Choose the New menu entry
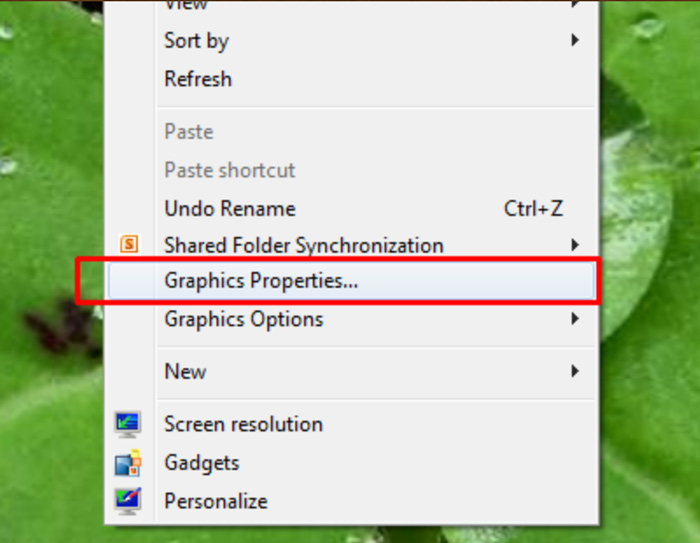The width and height of the screenshot is (700, 543). (185, 371)
